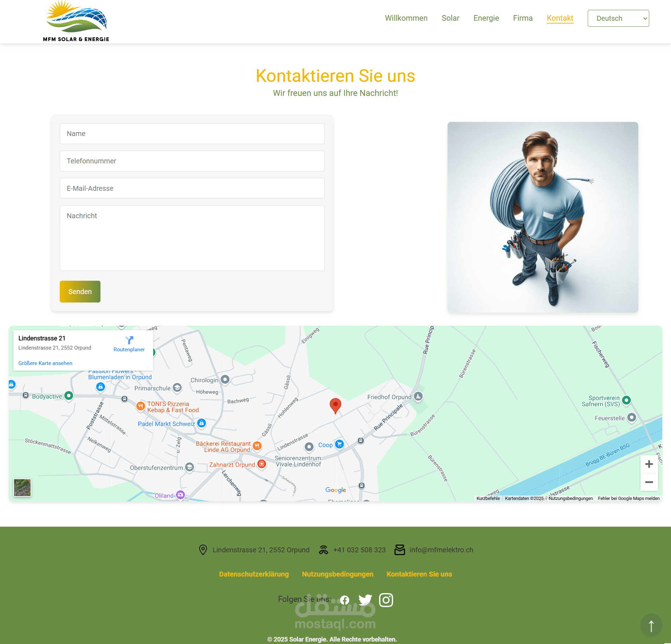Switch to satellite map thumbnail
Image resolution: width=671 pixels, height=644 pixels.
click(22, 488)
